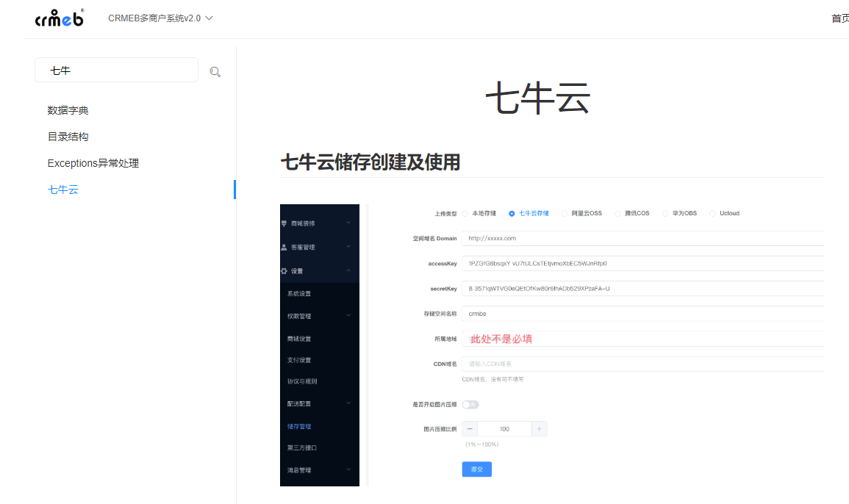The image size is (849, 504).
Task: Click the 商城装修 menu icon
Action: (x=284, y=223)
